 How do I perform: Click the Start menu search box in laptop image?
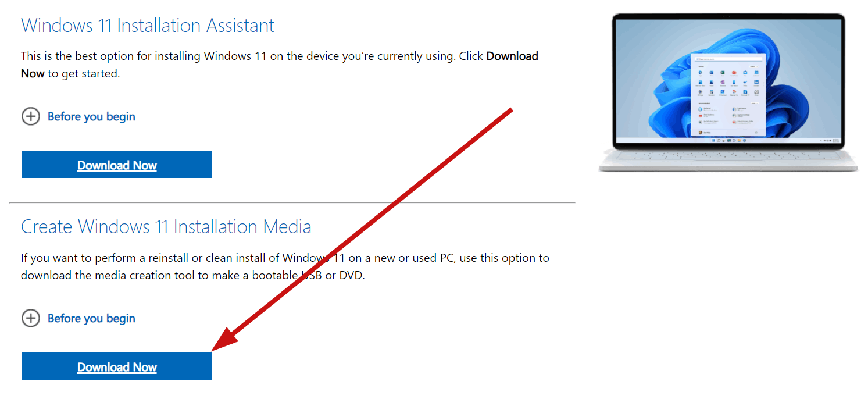point(728,59)
